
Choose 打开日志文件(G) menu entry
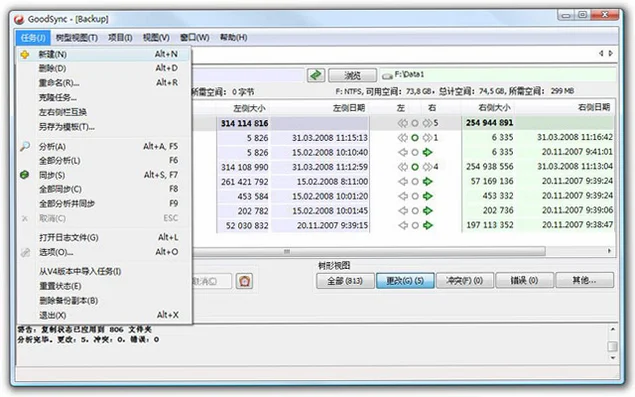point(104,237)
